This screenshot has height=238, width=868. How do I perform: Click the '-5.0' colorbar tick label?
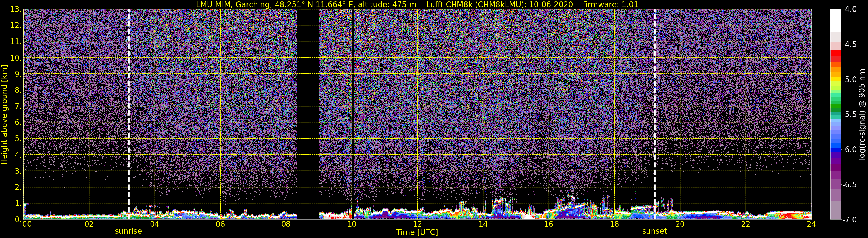[849, 80]
